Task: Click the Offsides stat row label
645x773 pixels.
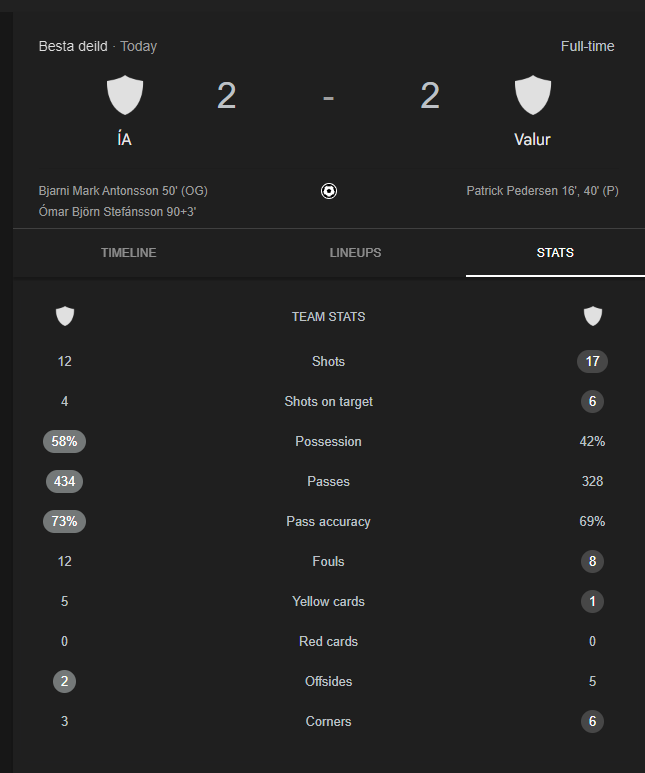Action: [x=328, y=681]
